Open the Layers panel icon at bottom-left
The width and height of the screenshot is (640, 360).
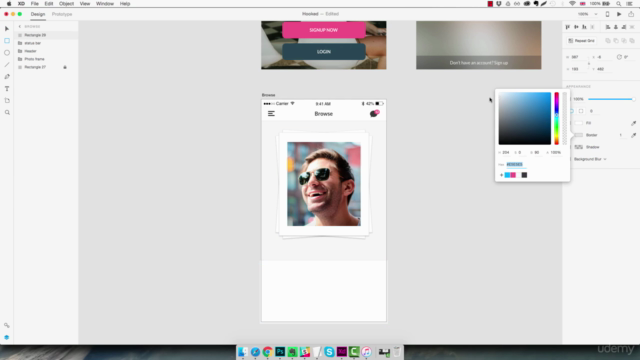[7, 338]
